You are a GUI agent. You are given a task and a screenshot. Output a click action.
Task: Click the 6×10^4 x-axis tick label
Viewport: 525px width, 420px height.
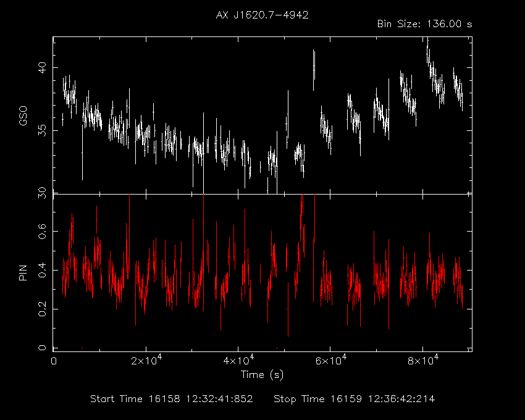[x=331, y=360]
